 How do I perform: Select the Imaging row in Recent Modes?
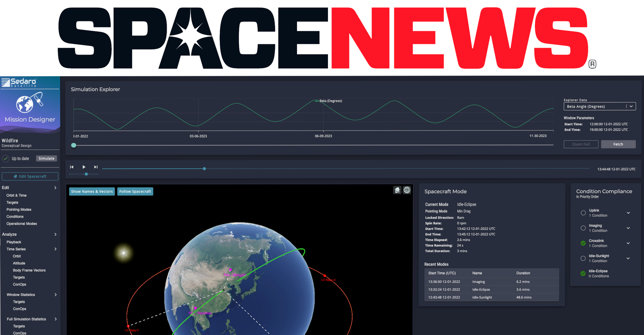click(492, 282)
